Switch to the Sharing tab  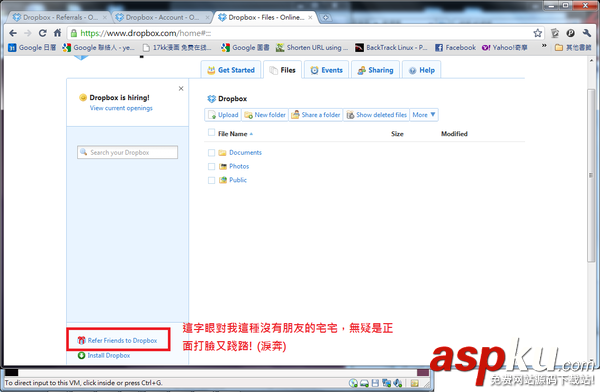[x=375, y=70]
